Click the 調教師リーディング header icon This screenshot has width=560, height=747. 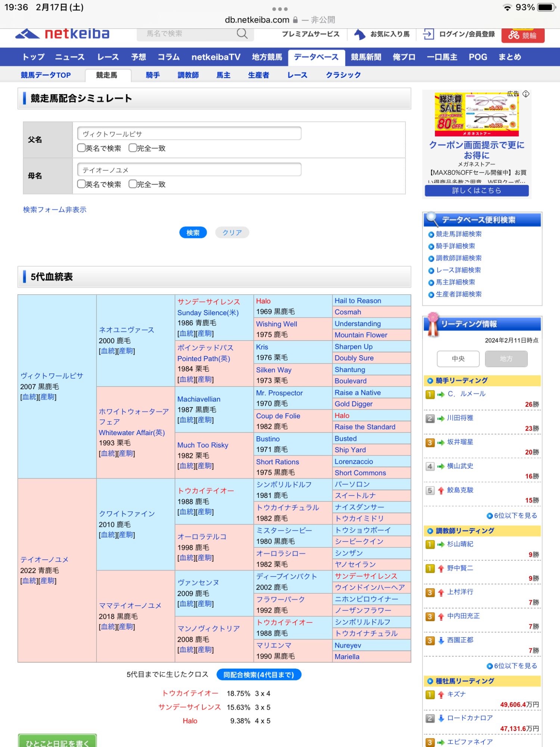tap(430, 531)
